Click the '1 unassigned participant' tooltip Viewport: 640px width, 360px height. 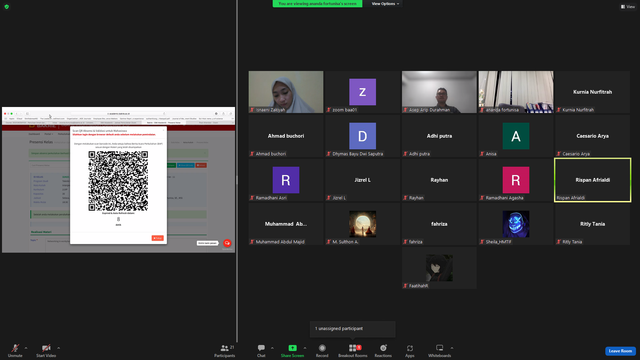353,329
